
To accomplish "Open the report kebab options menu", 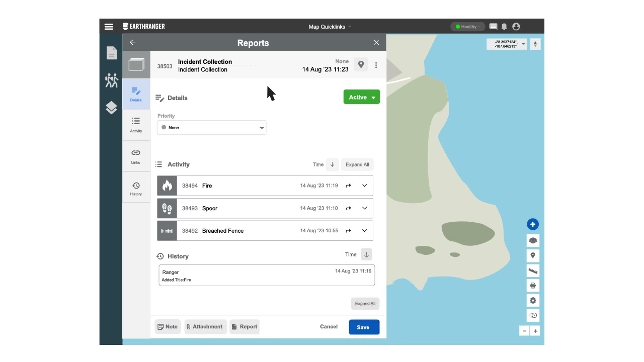I will pos(376,65).
